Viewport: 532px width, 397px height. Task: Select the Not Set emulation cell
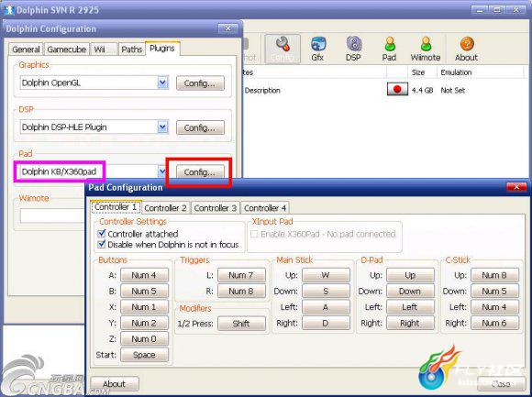[x=452, y=90]
